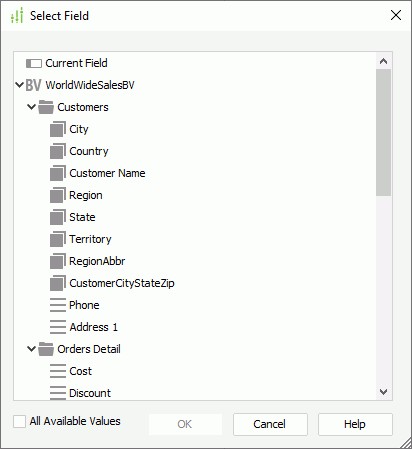The image size is (412, 449).
Task: Click the Orders Detail folder icon
Action: (46, 349)
